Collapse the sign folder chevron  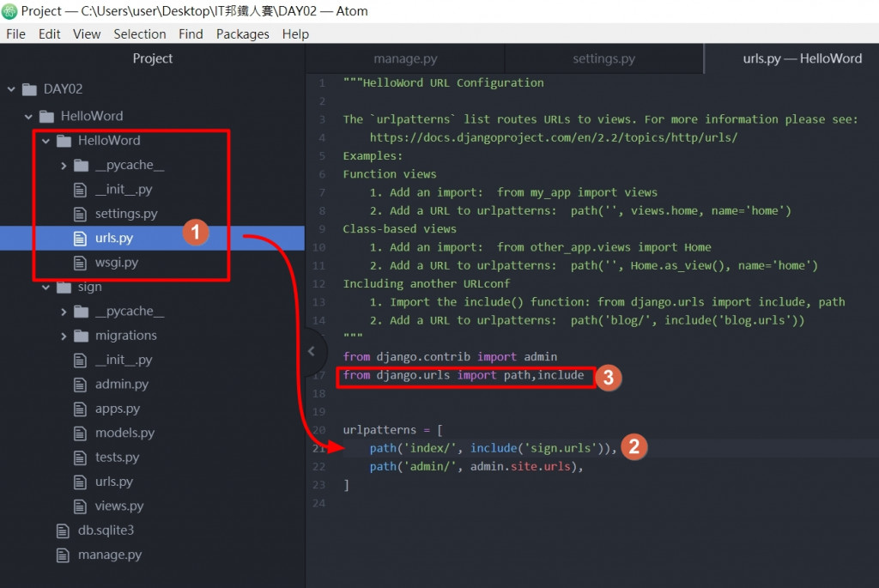pos(46,287)
